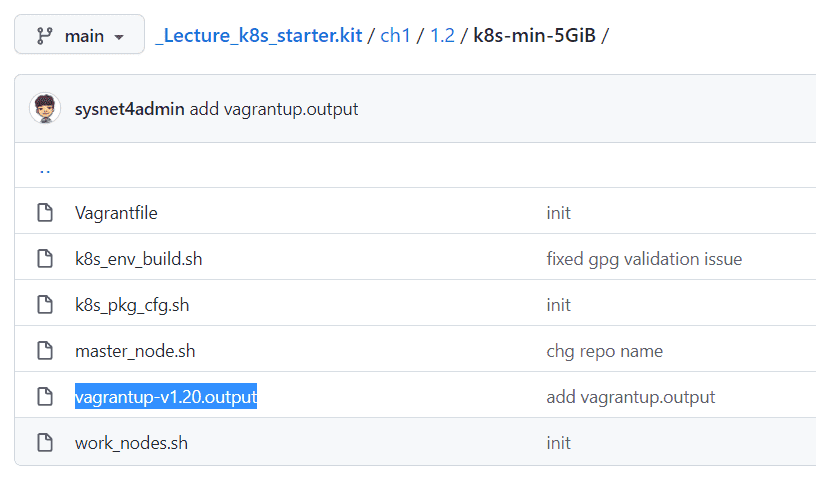Go up to the parent directory (..)
The width and height of the screenshot is (816, 477).
pos(45,170)
